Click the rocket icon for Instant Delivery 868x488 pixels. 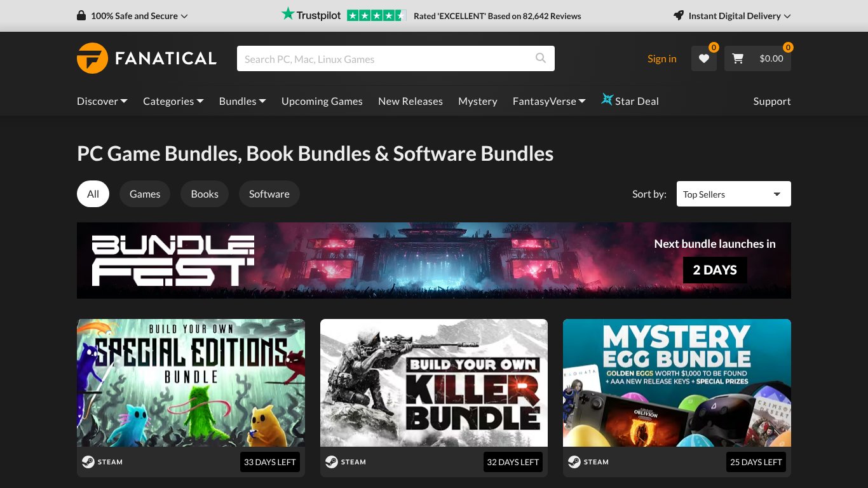679,15
